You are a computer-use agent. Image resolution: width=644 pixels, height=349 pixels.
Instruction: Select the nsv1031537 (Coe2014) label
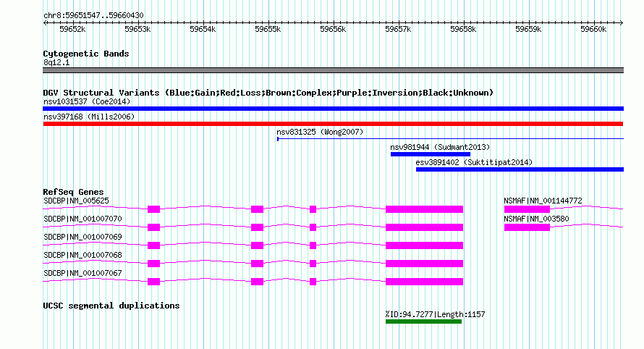click(x=87, y=101)
